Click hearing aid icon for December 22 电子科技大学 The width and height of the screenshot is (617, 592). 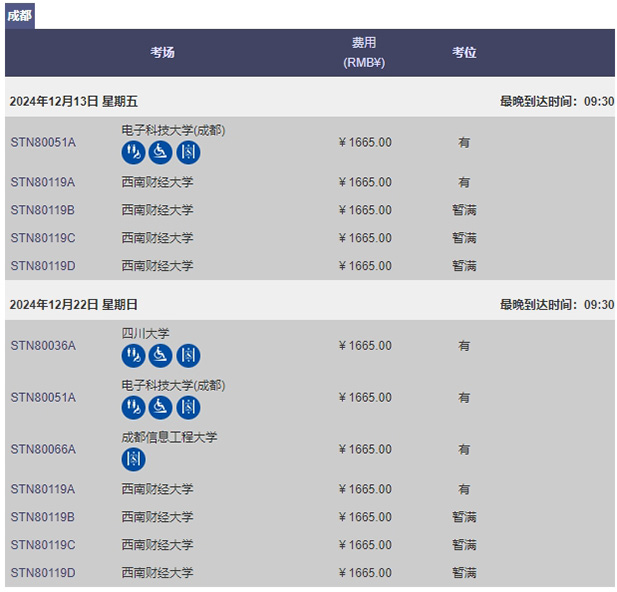pyautogui.click(x=133, y=407)
